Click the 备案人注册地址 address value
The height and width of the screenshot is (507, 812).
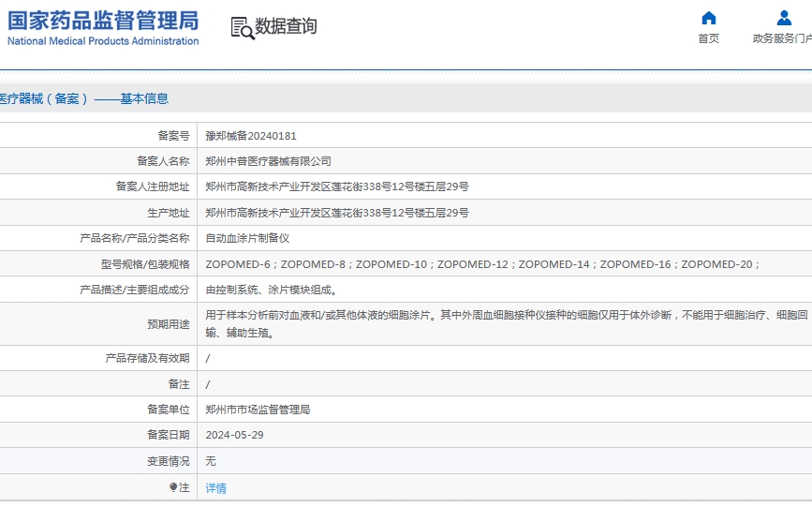(x=337, y=186)
